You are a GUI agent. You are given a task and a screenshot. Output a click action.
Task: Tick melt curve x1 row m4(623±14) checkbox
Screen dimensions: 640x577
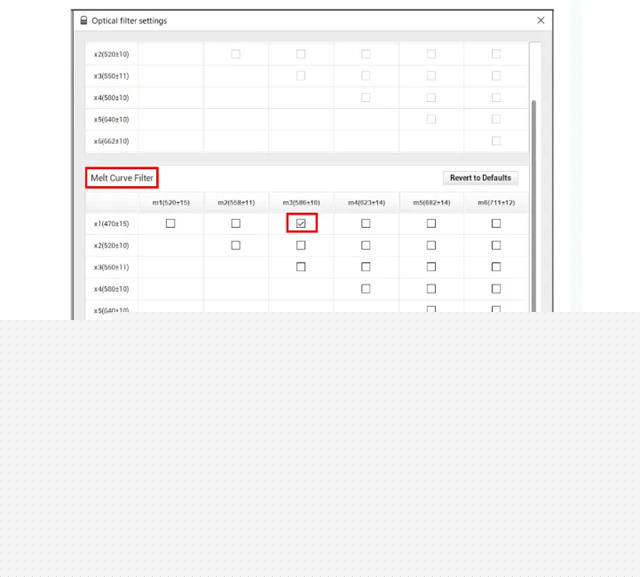(366, 224)
